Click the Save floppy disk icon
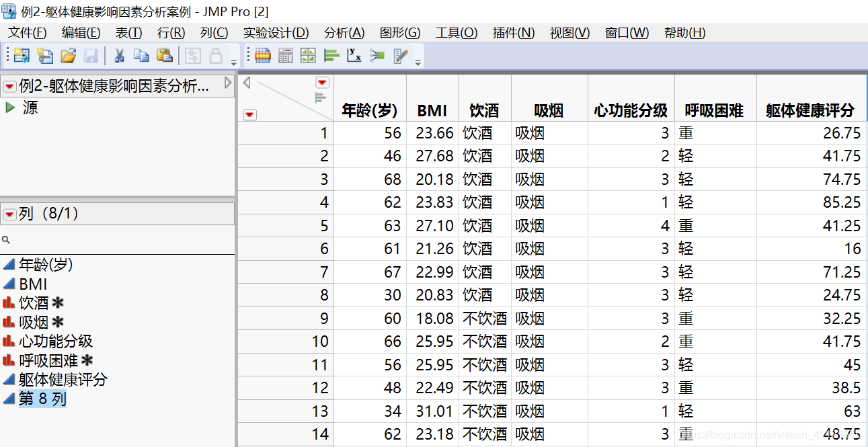This screenshot has width=868, height=447. click(91, 56)
